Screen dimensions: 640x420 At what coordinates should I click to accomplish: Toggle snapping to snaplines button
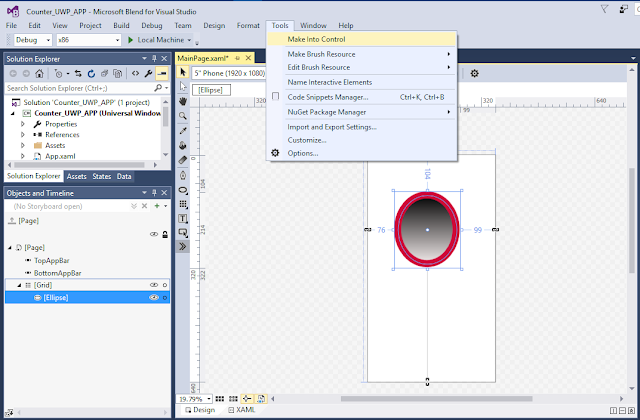[x=247, y=399]
